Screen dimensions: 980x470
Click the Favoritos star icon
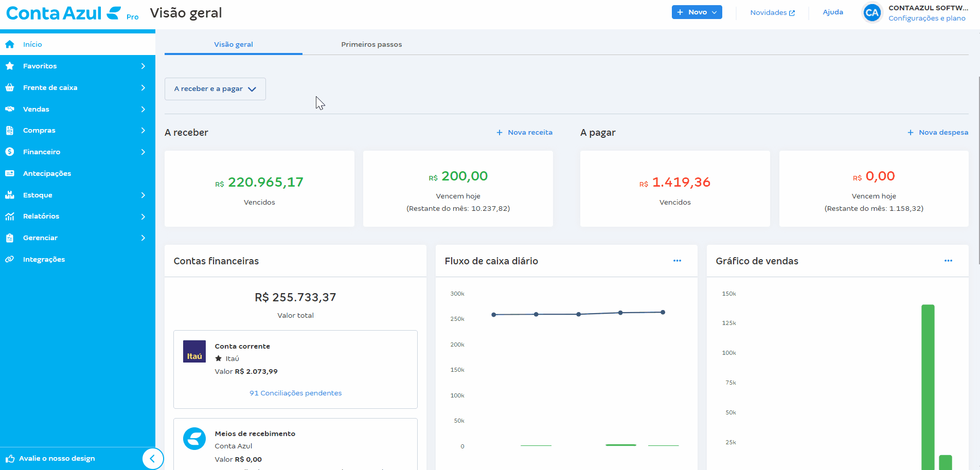coord(10,66)
